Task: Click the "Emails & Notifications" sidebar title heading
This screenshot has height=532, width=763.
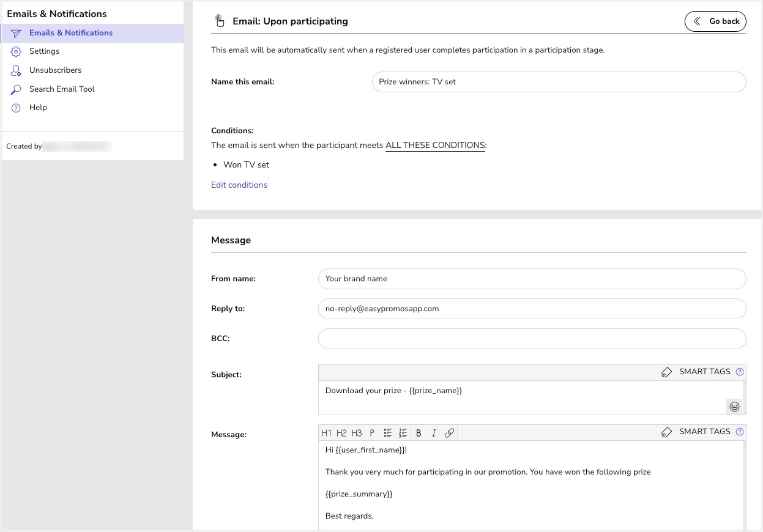Action: point(57,14)
